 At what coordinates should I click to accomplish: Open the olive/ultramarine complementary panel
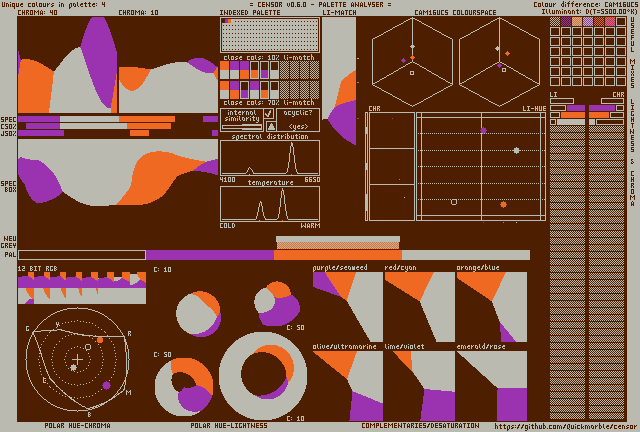tap(348, 385)
